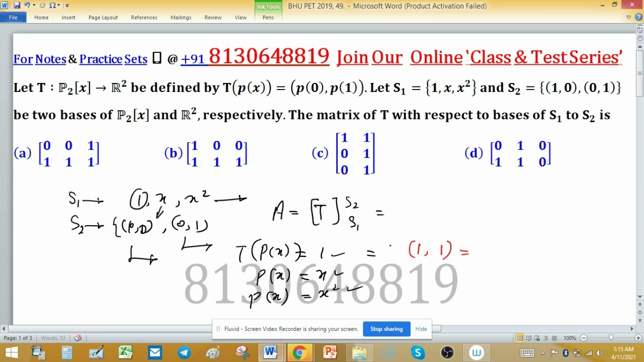Viewport: 644px width, 362px height.
Task: Open OBS Studio from the taskbar
Action: click(447, 352)
